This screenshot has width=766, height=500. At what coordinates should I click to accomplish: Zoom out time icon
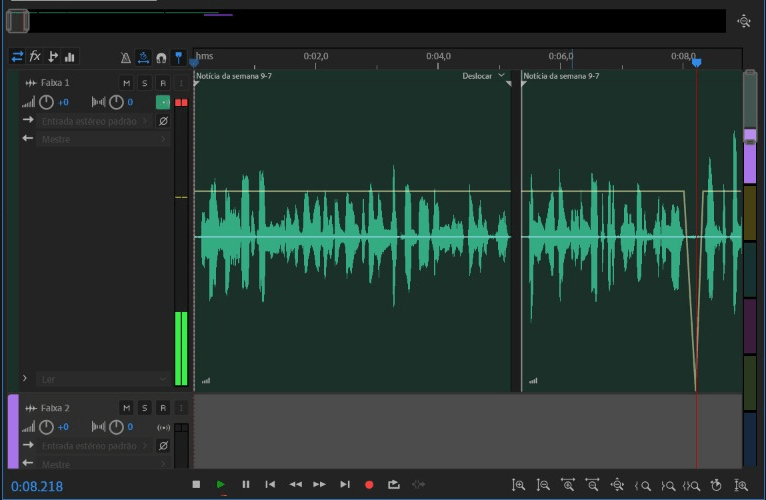click(x=593, y=485)
